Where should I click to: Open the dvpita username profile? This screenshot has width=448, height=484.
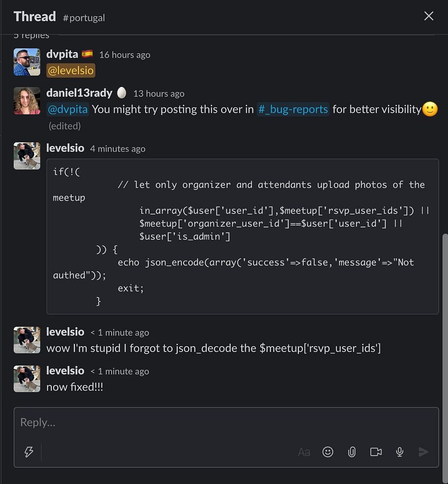(62, 54)
